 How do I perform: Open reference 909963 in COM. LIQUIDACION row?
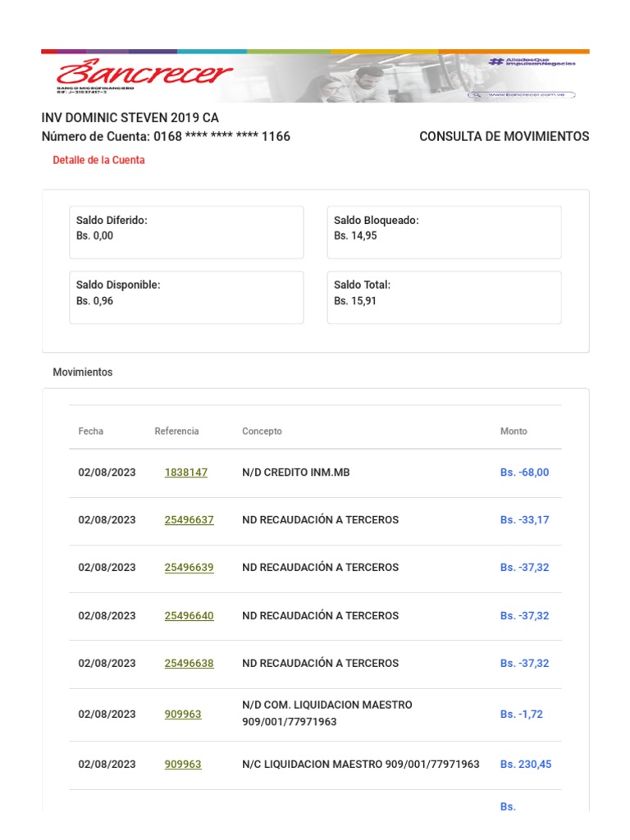pyautogui.click(x=183, y=714)
